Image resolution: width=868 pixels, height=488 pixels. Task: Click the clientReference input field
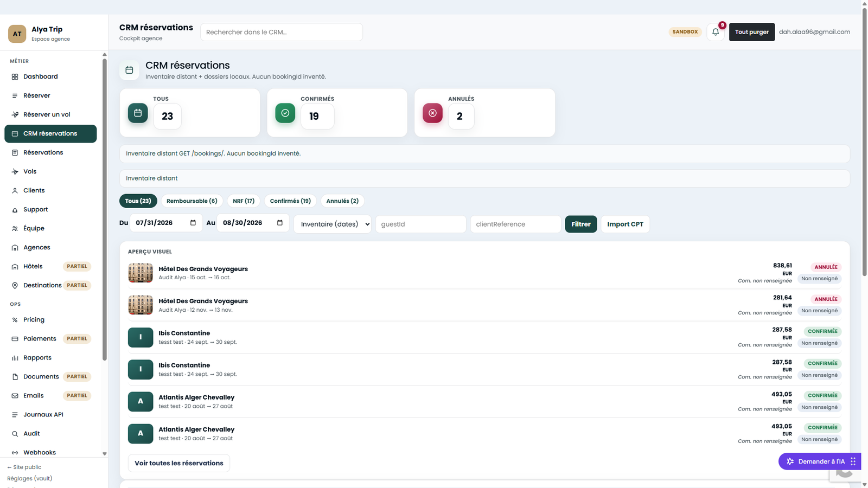pos(516,224)
